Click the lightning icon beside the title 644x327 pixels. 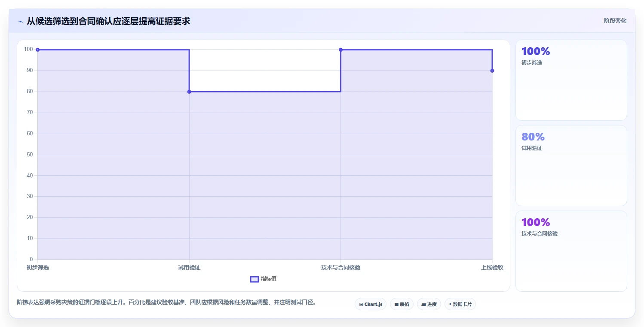coord(21,21)
